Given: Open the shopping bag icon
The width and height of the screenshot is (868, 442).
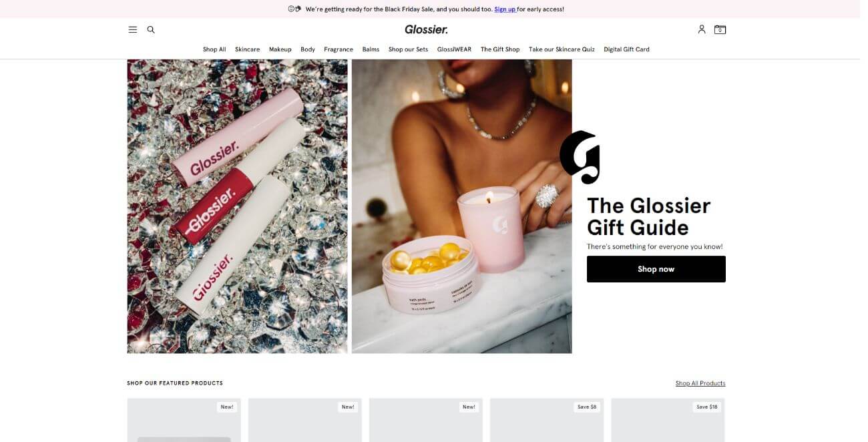Looking at the screenshot, I should pos(720,29).
